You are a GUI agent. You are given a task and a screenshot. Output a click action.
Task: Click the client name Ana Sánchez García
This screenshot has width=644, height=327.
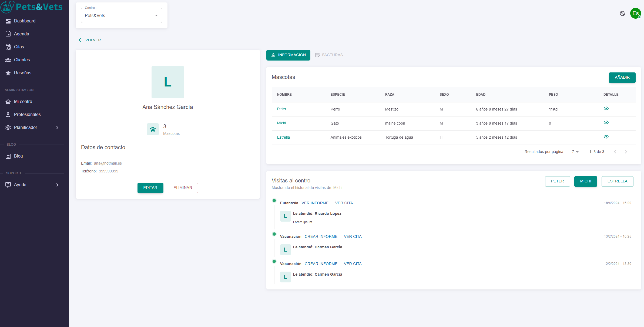(167, 107)
